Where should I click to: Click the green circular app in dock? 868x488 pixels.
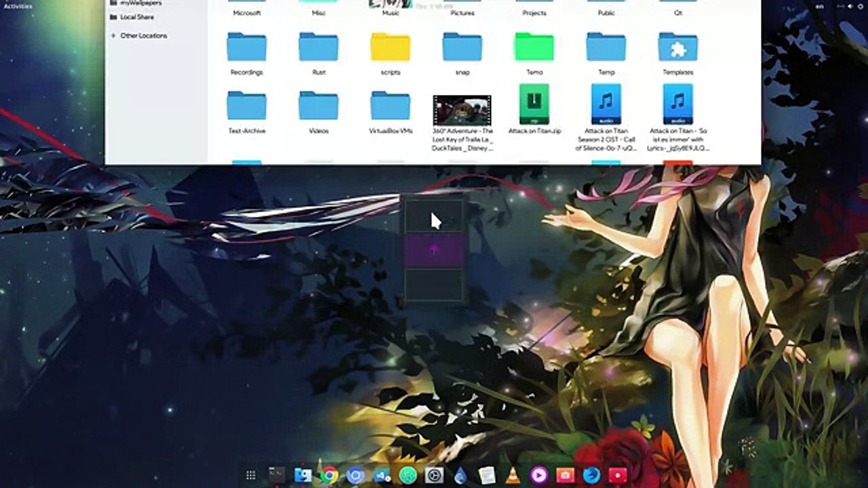[408, 476]
